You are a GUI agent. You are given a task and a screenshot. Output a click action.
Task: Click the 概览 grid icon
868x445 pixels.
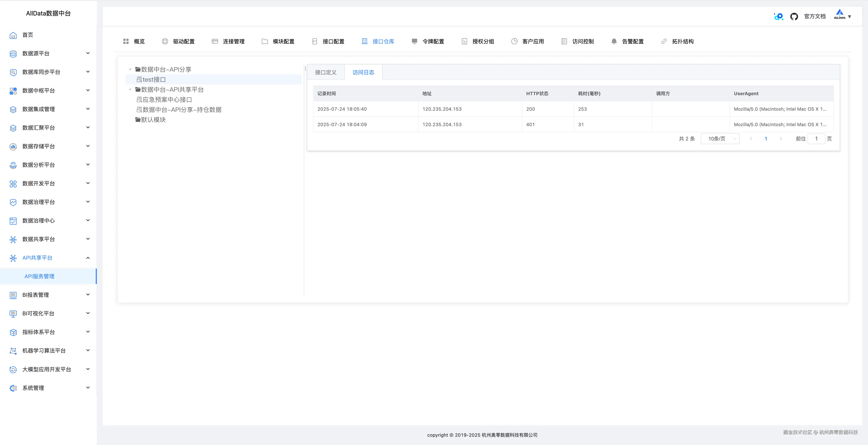(x=126, y=41)
